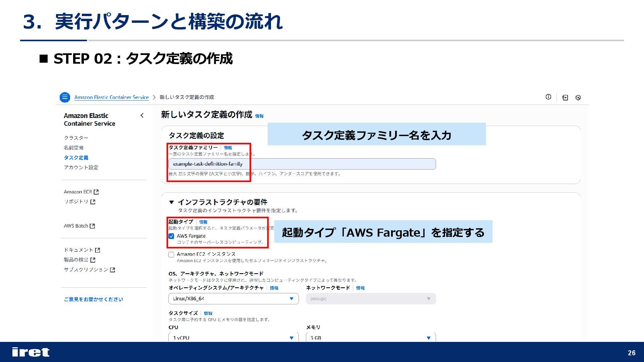Open the 1 vCPU CPU dropdown
644x362 pixels.
[233, 337]
